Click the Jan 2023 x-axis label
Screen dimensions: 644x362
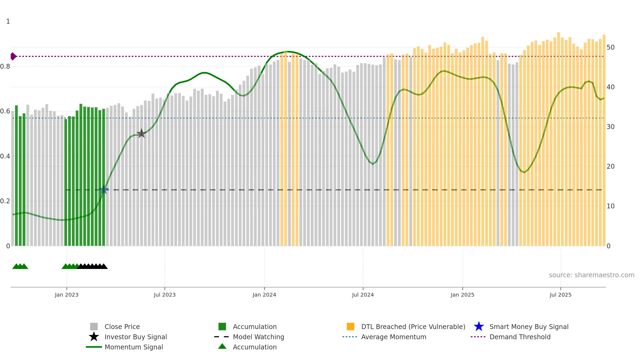point(67,295)
